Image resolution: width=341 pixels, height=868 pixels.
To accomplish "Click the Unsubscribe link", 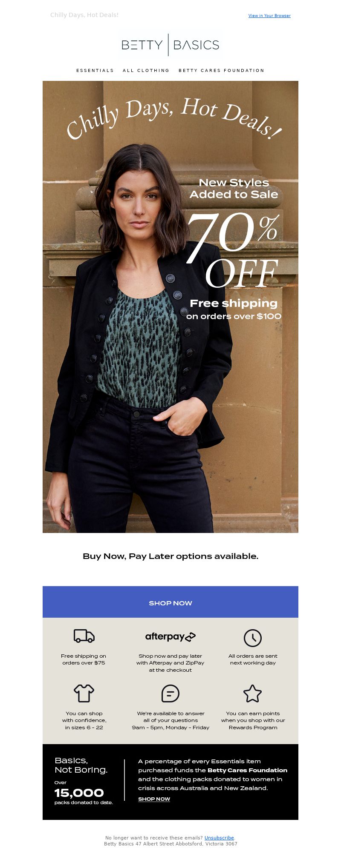I will coord(219,838).
